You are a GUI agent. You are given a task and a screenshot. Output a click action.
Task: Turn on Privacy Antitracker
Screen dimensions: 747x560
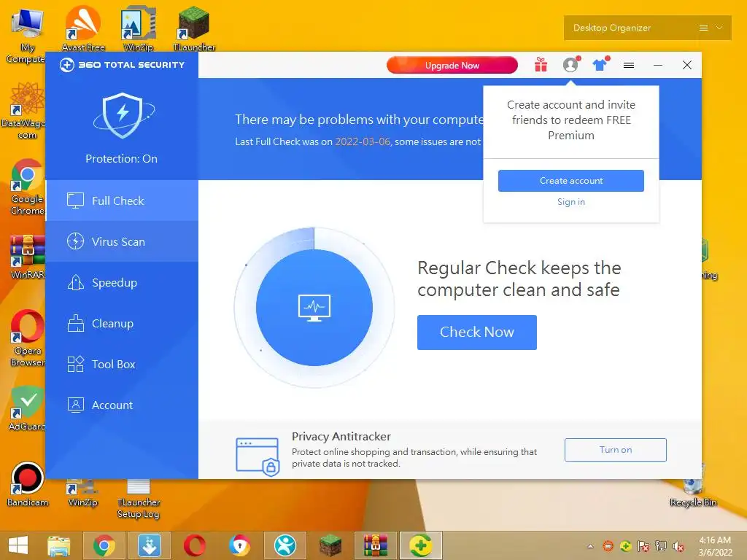click(616, 450)
